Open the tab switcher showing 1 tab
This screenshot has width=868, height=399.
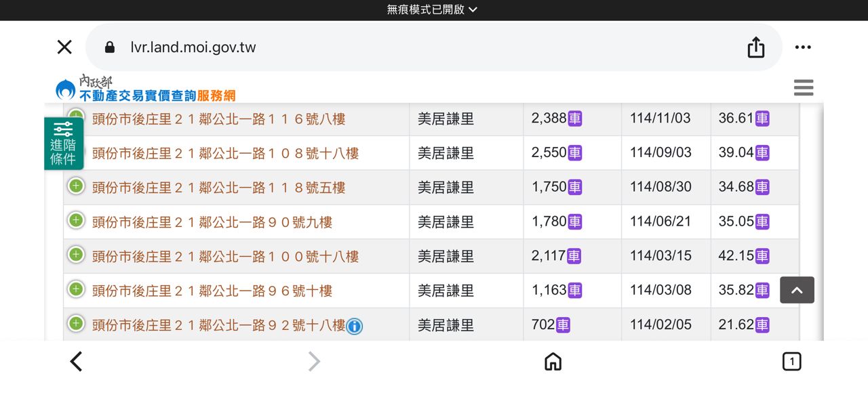[791, 362]
